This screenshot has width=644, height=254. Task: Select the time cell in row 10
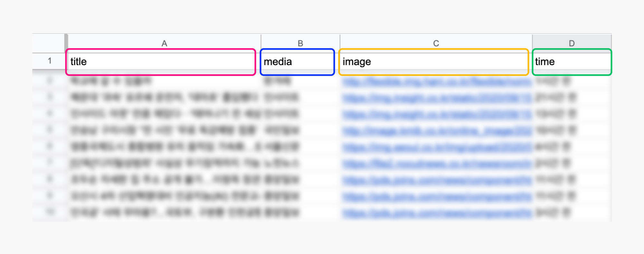click(572, 212)
